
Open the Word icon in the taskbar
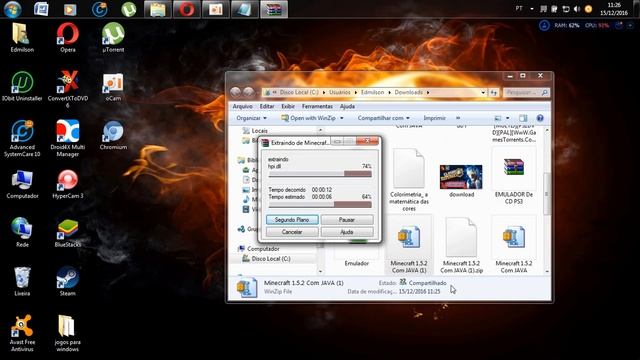(x=41, y=9)
